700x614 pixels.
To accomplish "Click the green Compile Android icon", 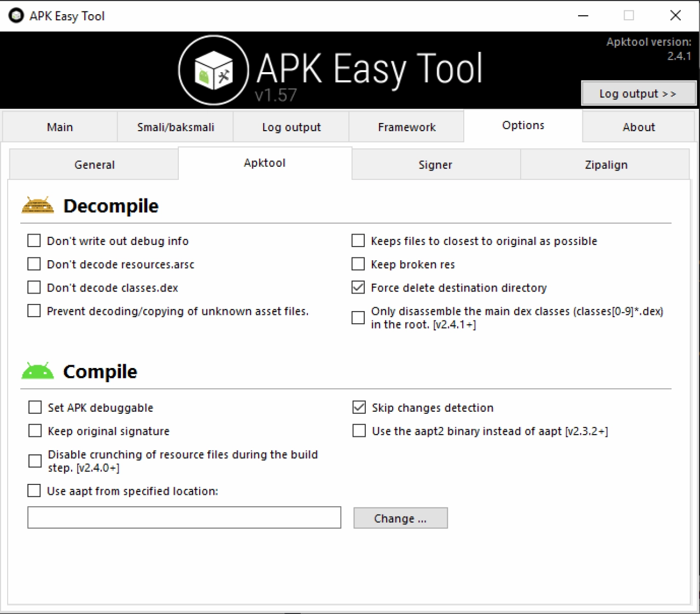I will pyautogui.click(x=38, y=371).
